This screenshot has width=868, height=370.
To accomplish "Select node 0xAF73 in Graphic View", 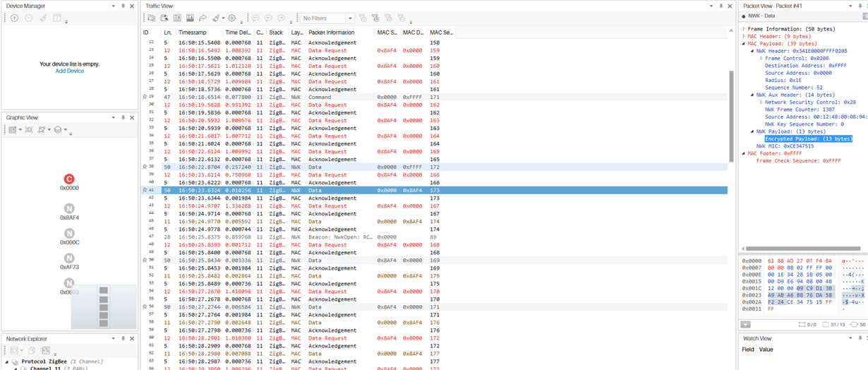I will pyautogui.click(x=69, y=258).
